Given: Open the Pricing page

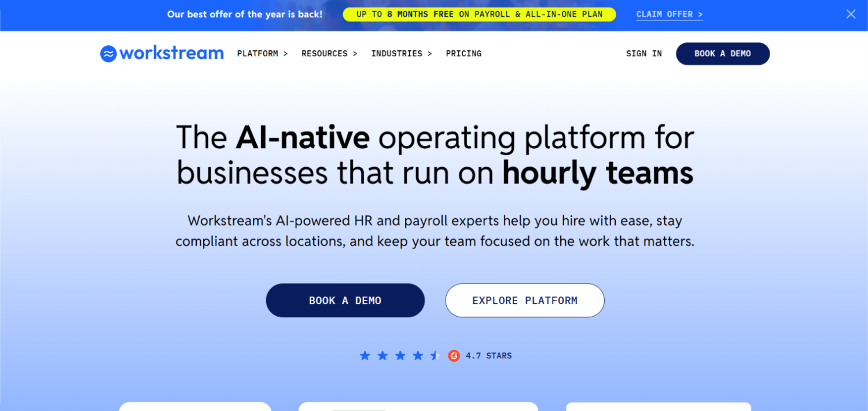Looking at the screenshot, I should pos(464,53).
